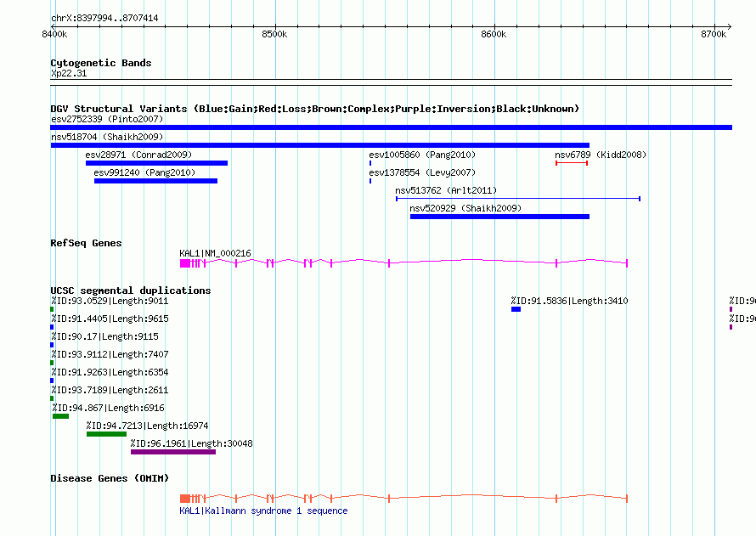Click the Cytogenetic Bands track title
756x536 pixels.
pos(101,63)
